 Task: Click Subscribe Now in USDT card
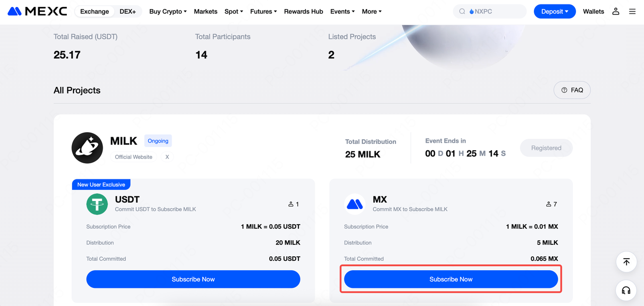193,279
